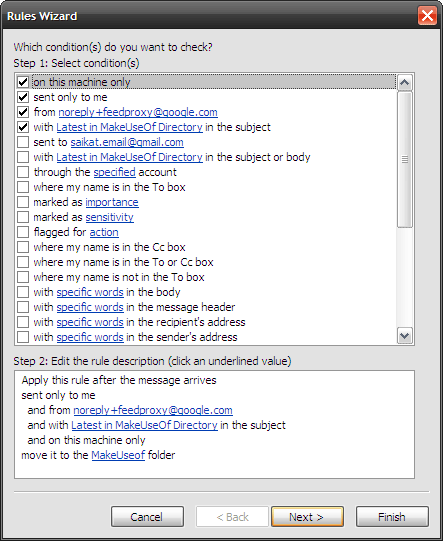Click 'specified' account link
The width and height of the screenshot is (443, 541).
pyautogui.click(x=115, y=172)
